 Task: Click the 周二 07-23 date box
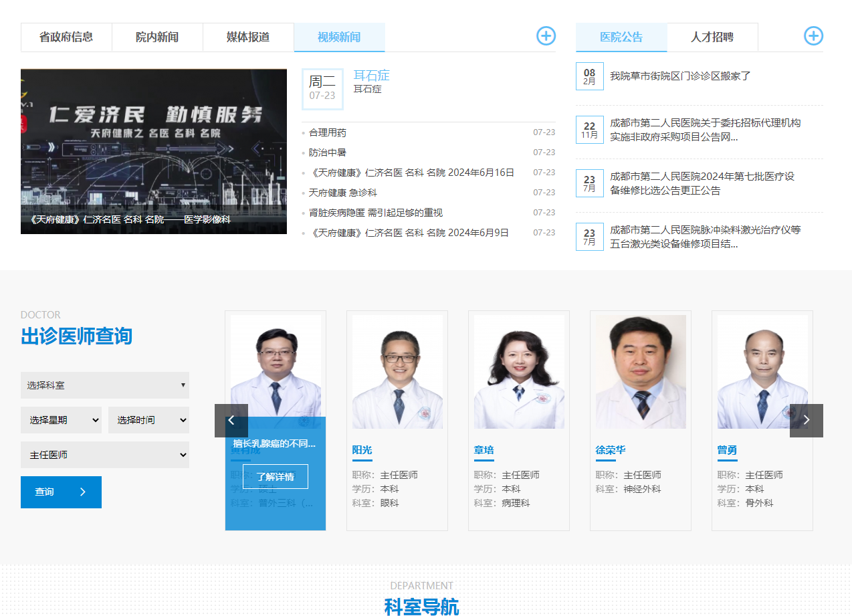(x=322, y=88)
